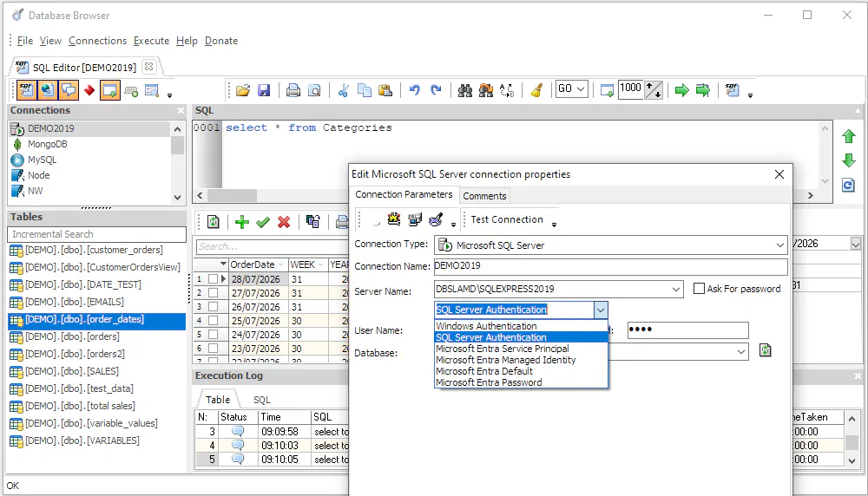
Task: Click the max rows stepper arrows
Action: click(654, 89)
